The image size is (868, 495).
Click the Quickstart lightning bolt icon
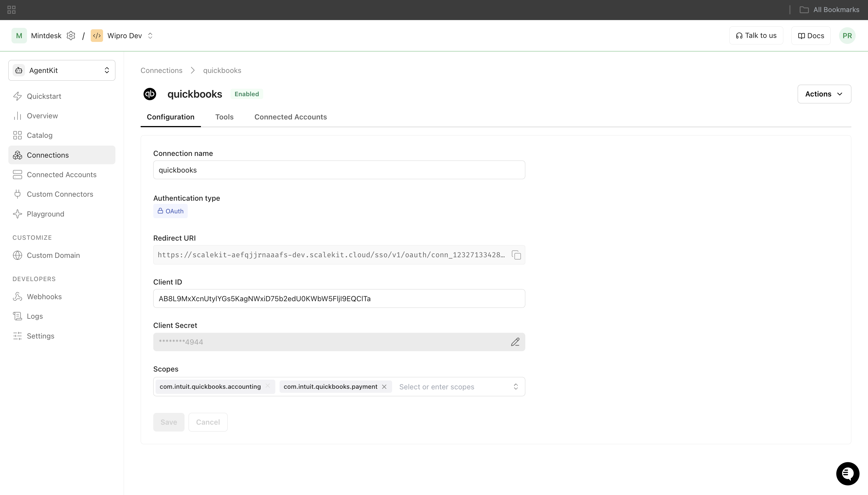(x=17, y=96)
